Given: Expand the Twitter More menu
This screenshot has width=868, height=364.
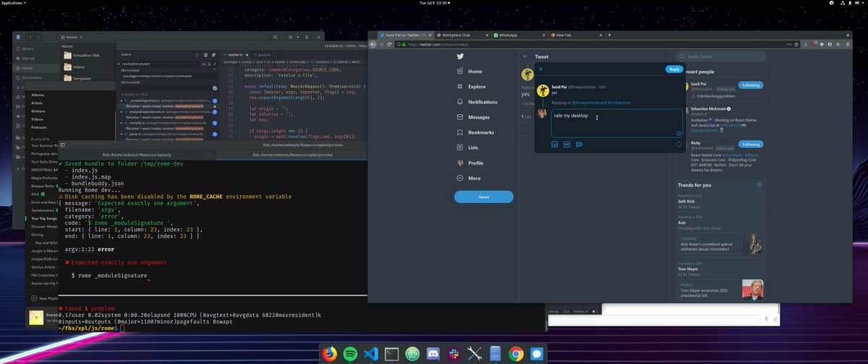Looking at the screenshot, I should [469, 178].
